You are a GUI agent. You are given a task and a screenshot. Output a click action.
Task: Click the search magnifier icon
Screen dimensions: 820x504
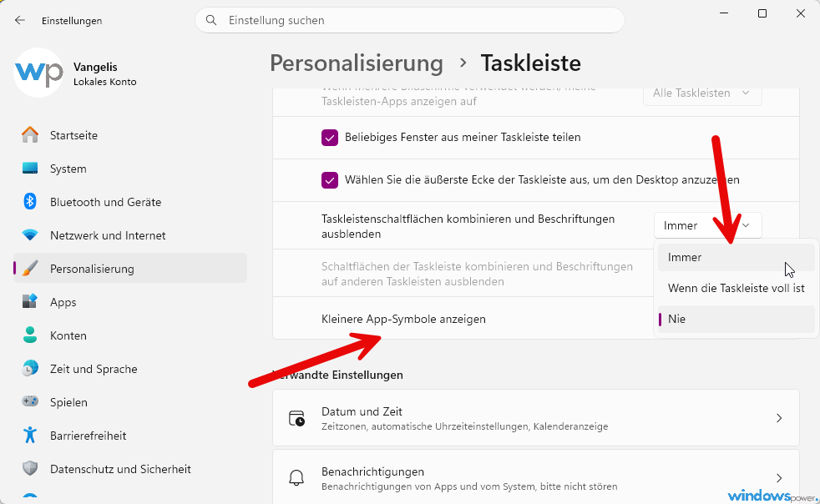point(211,20)
